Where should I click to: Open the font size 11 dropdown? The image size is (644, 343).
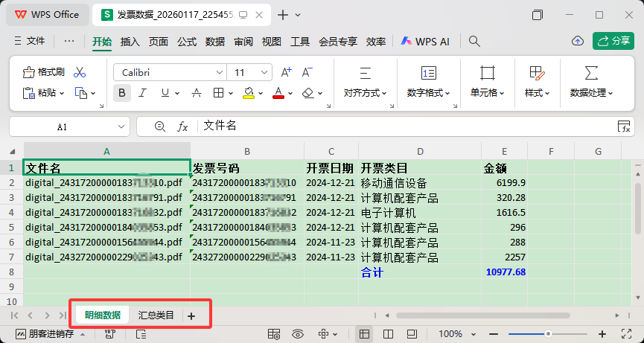point(264,73)
